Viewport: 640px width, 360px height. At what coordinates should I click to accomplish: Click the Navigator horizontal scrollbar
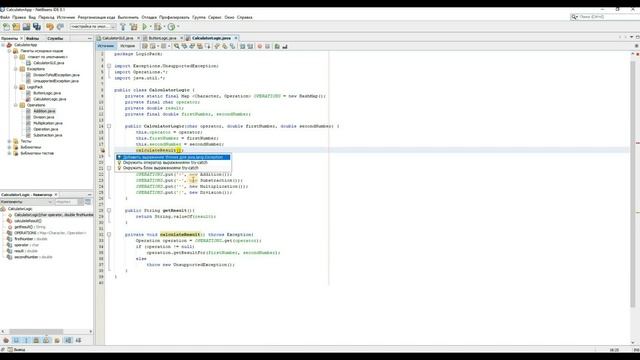click(36, 331)
